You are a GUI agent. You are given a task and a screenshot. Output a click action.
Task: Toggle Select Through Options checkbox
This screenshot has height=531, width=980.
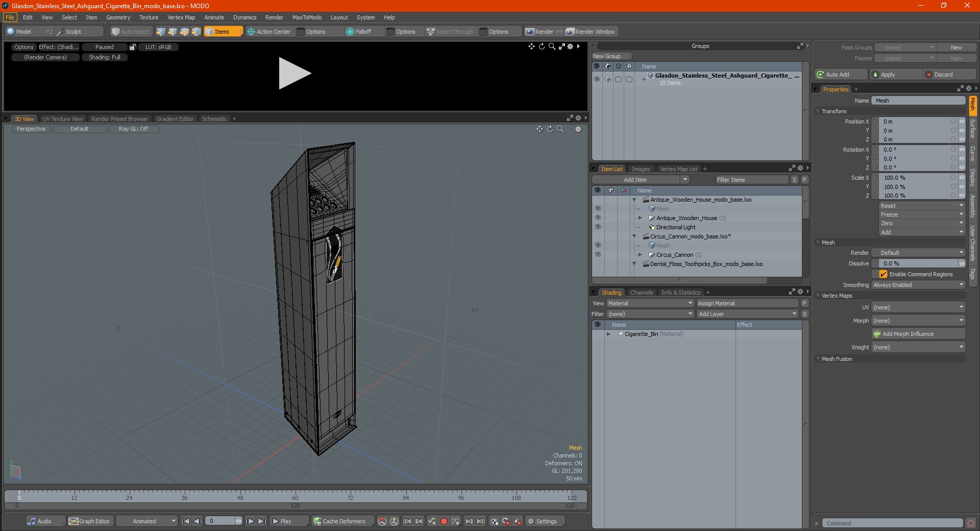[483, 32]
